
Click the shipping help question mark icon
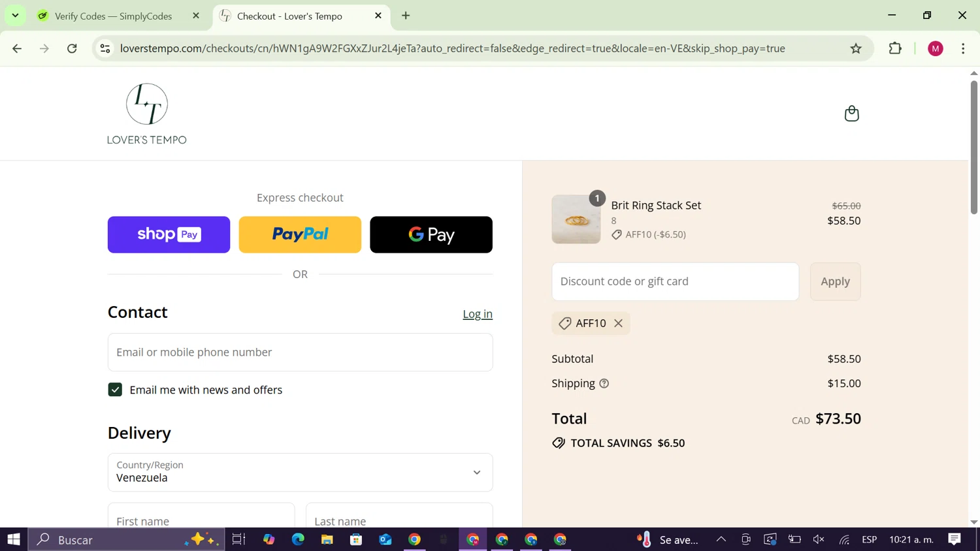click(604, 383)
